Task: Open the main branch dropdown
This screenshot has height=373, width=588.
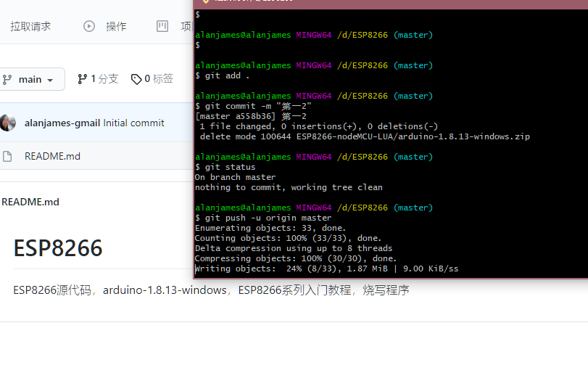Action: [x=31, y=79]
